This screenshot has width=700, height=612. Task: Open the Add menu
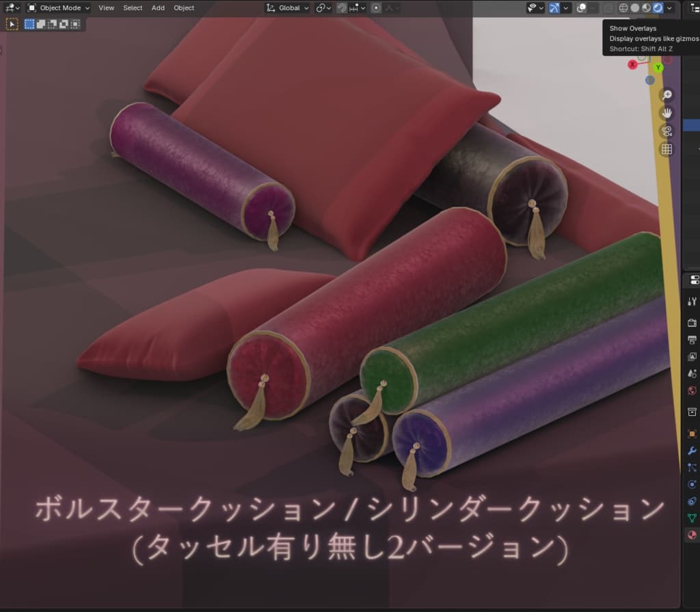pos(158,8)
